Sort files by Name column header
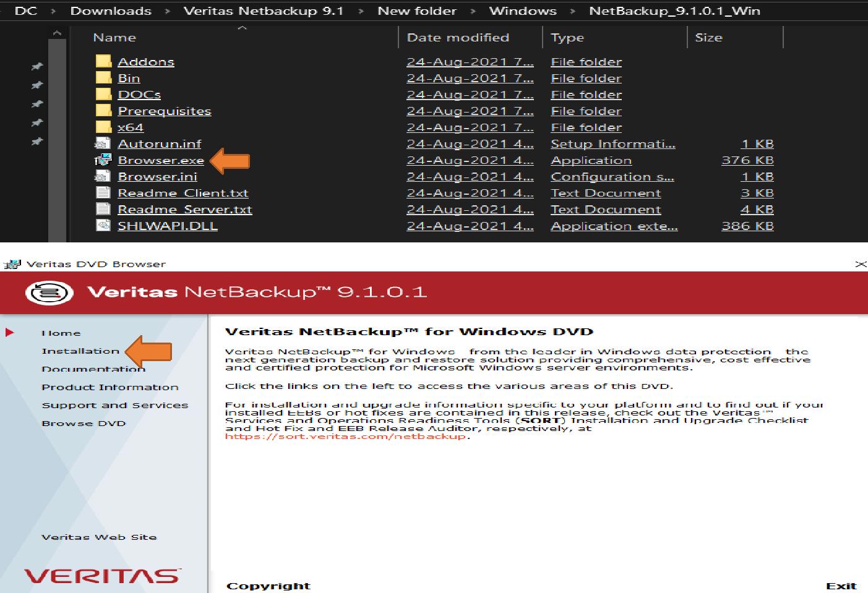This screenshot has width=868, height=593. tap(114, 38)
